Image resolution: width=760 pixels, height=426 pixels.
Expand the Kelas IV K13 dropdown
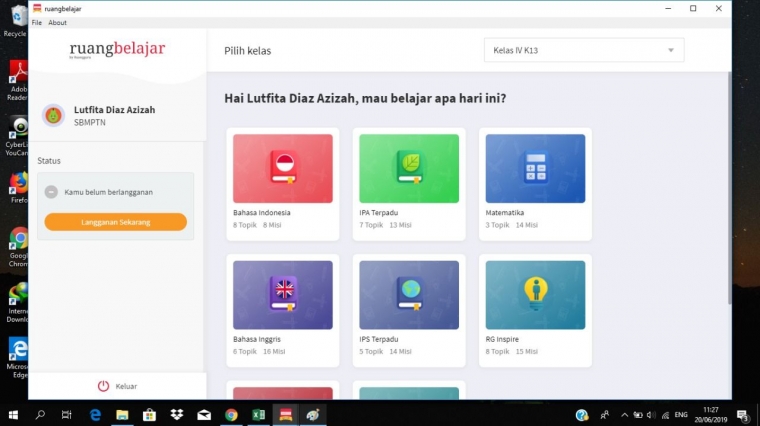(x=583, y=50)
